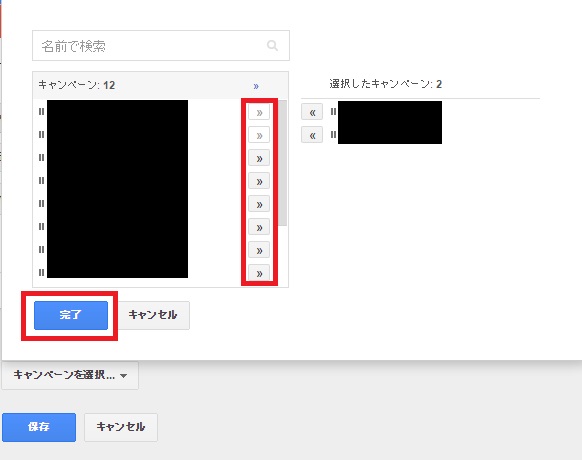Click キャンセル next to 保存
Image resolution: width=582 pixels, height=460 pixels.
pos(121,427)
